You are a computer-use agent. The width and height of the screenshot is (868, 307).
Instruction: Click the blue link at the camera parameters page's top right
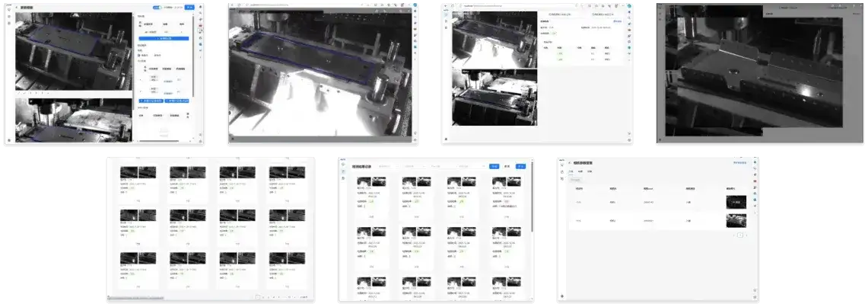(739, 162)
